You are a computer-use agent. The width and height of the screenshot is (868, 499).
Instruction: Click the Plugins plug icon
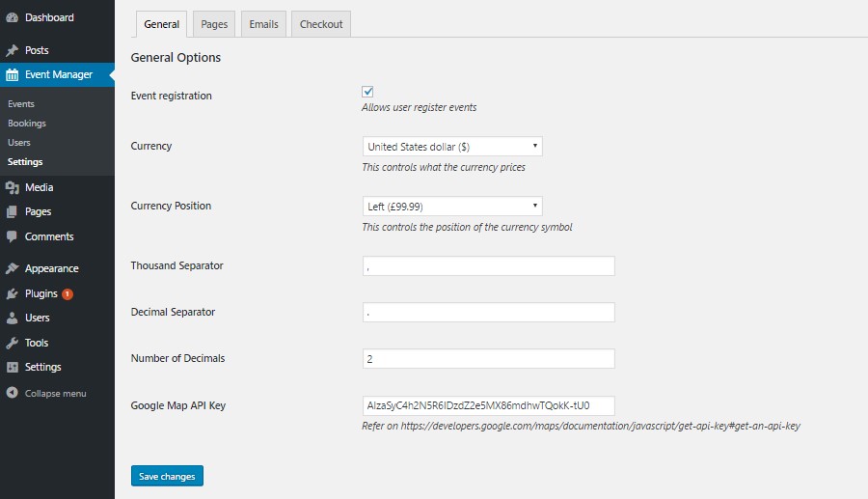(x=12, y=293)
